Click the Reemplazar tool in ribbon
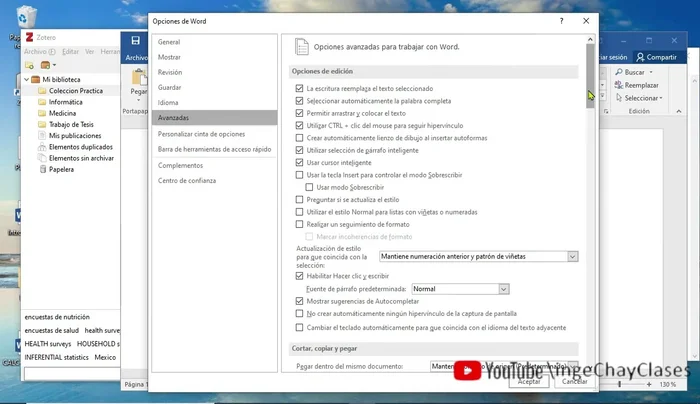Screen dimensions: 700x404 [641, 86]
